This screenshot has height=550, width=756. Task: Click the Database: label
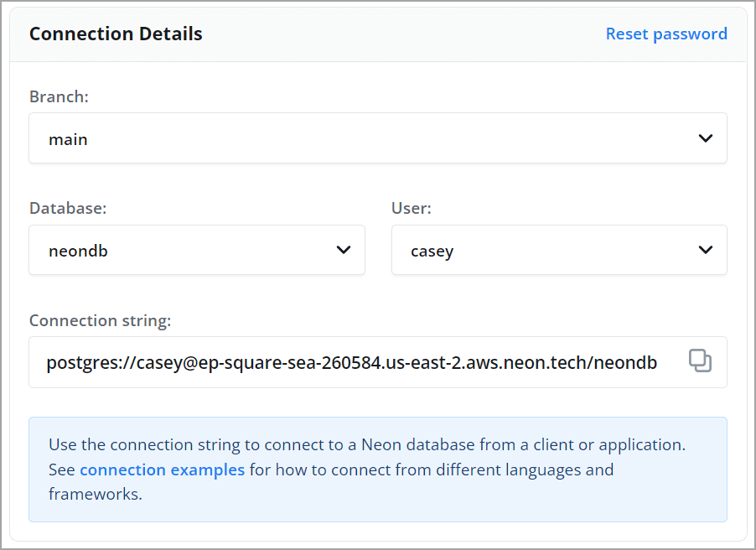(x=68, y=208)
